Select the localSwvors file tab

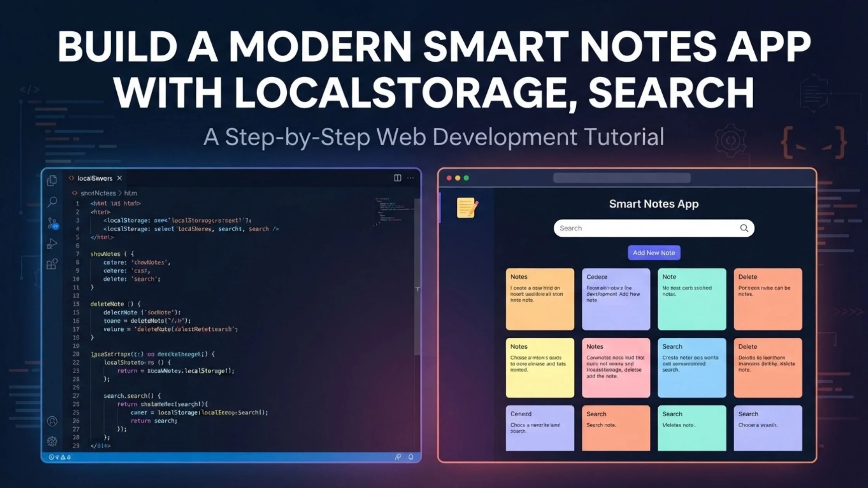(x=95, y=178)
